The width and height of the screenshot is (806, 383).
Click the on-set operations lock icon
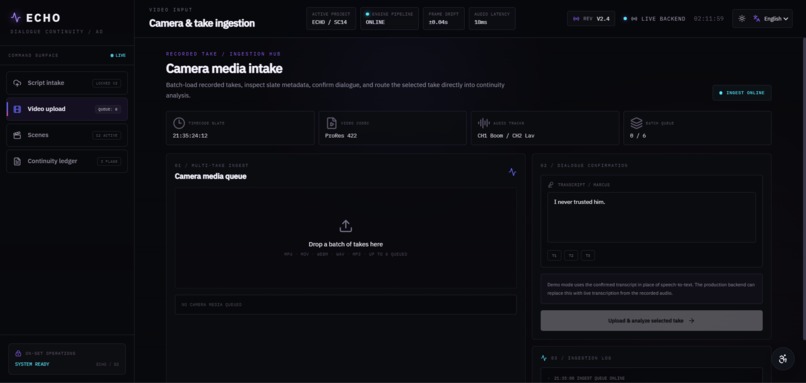pos(18,354)
